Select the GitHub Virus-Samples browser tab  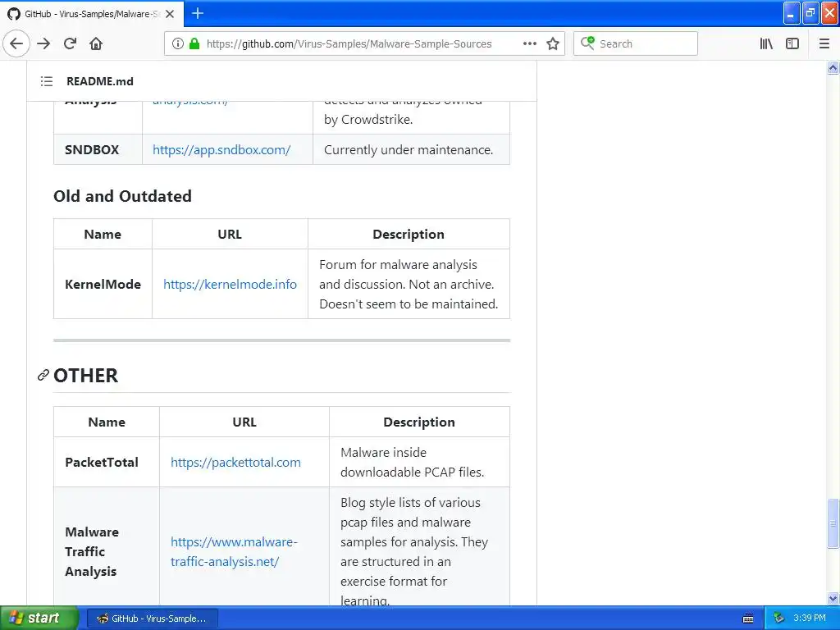pos(92,14)
